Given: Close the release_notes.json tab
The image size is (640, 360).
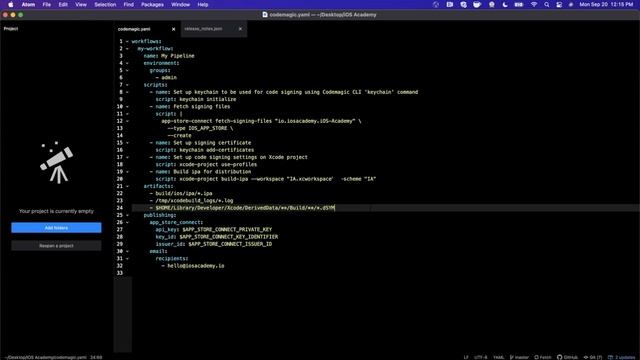Looking at the screenshot, I should [240, 29].
